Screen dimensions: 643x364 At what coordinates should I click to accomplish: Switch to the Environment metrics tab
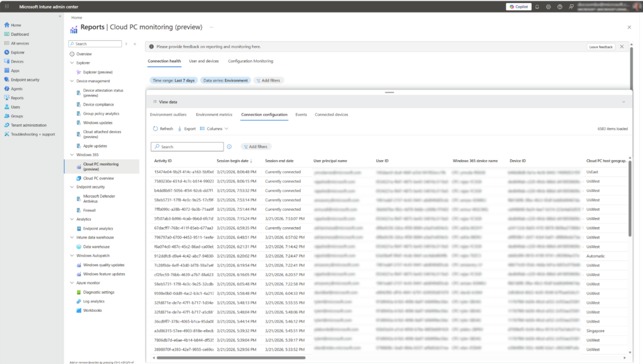[213, 115]
